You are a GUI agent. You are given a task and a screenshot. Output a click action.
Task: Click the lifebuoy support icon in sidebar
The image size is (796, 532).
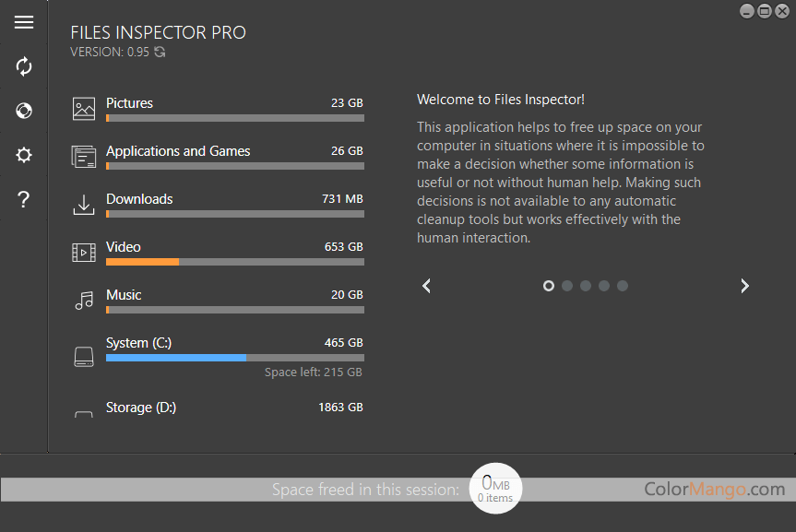pos(24,111)
